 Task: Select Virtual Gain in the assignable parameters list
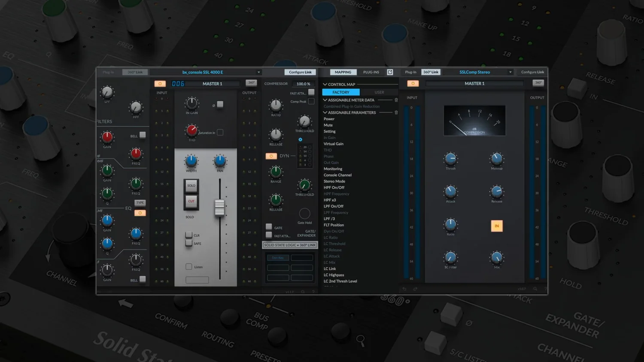pos(334,144)
